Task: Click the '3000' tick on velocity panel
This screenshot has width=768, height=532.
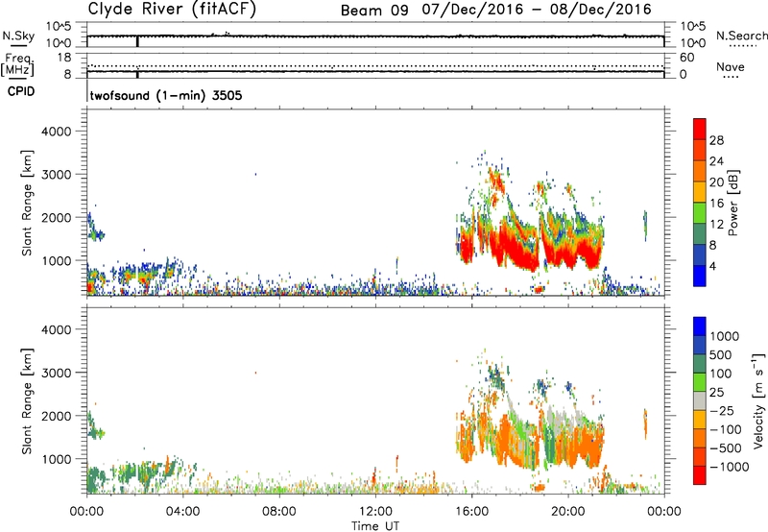Action: (x=57, y=373)
